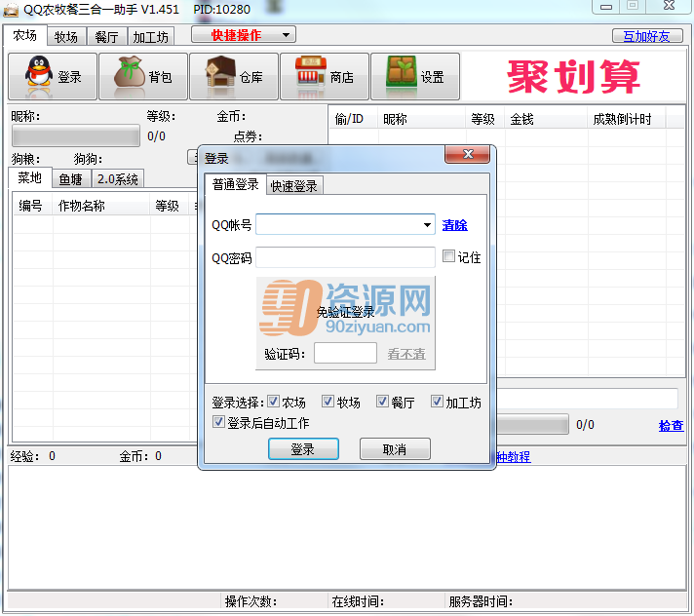
Task: Click the QQ penguin 登录 toolbar icon
Action: (x=53, y=77)
